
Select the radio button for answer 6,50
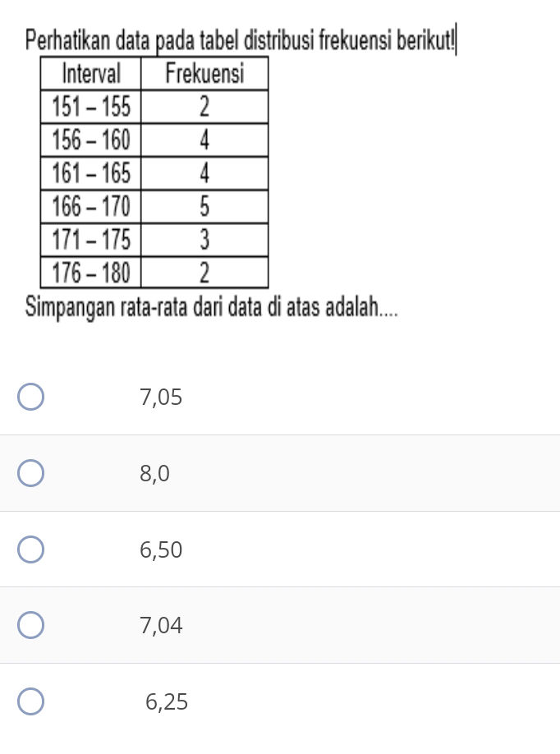(30, 549)
